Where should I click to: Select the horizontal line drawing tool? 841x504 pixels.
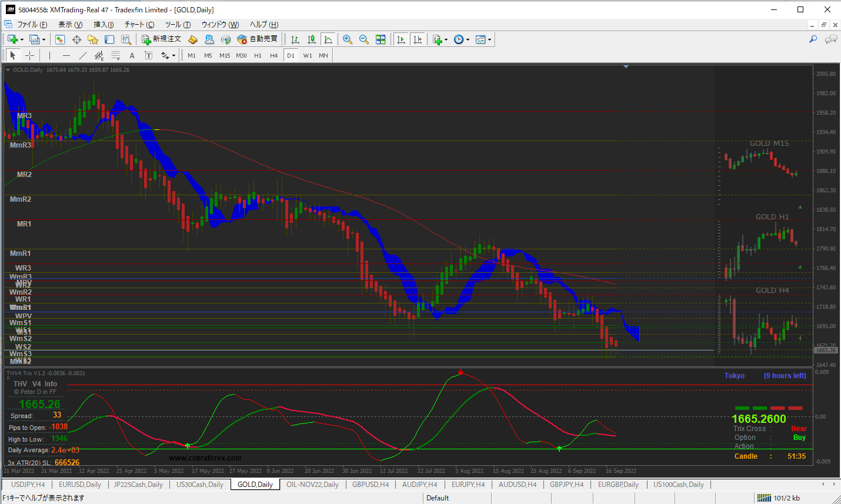66,55
